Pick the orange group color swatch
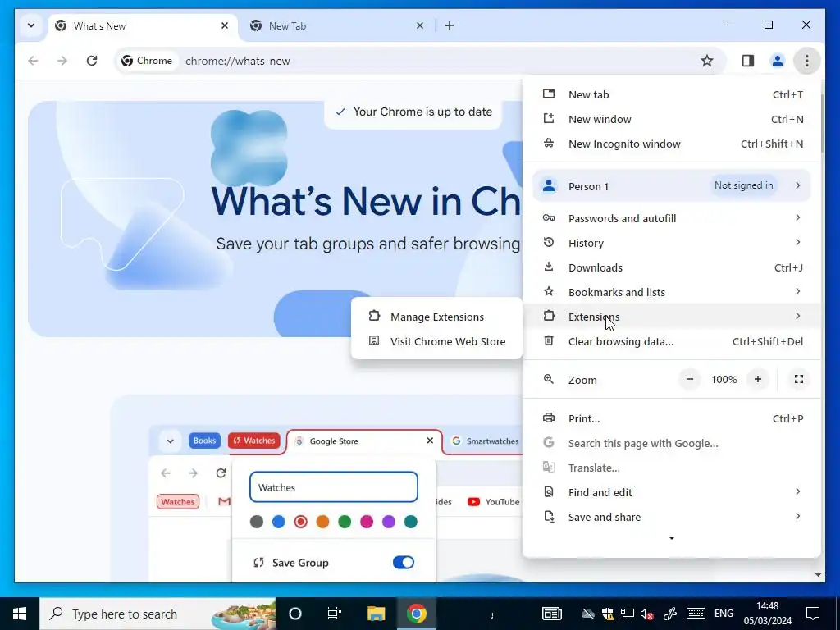The height and width of the screenshot is (630, 840). pyautogui.click(x=322, y=522)
